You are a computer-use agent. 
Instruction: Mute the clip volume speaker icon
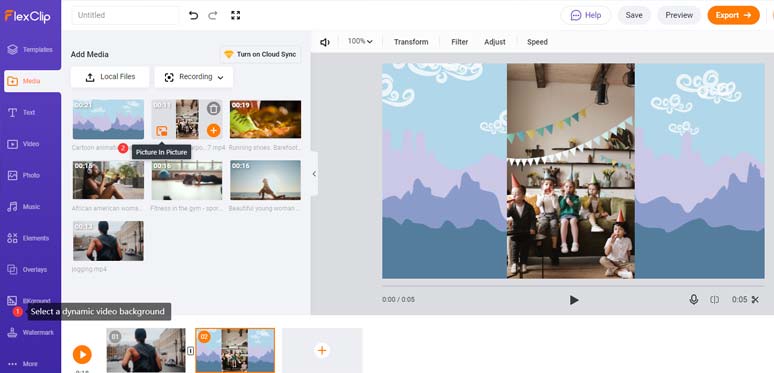click(x=325, y=42)
